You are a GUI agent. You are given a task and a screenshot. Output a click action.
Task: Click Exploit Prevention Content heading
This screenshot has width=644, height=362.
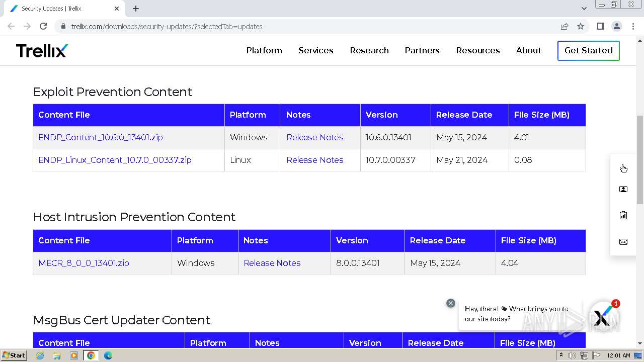(x=113, y=92)
